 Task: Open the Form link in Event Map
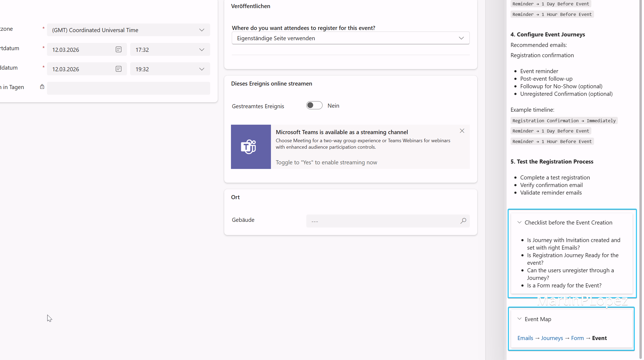(577, 338)
